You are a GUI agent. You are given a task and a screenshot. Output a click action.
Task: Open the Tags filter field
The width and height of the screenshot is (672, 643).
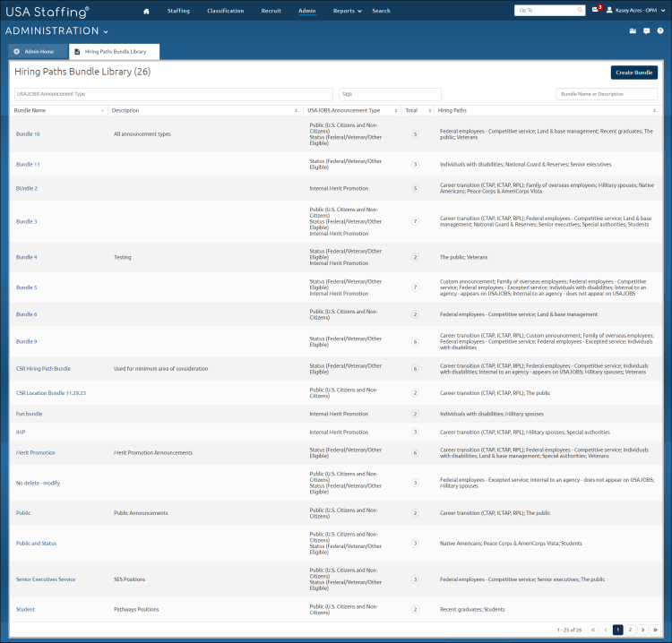coord(390,94)
